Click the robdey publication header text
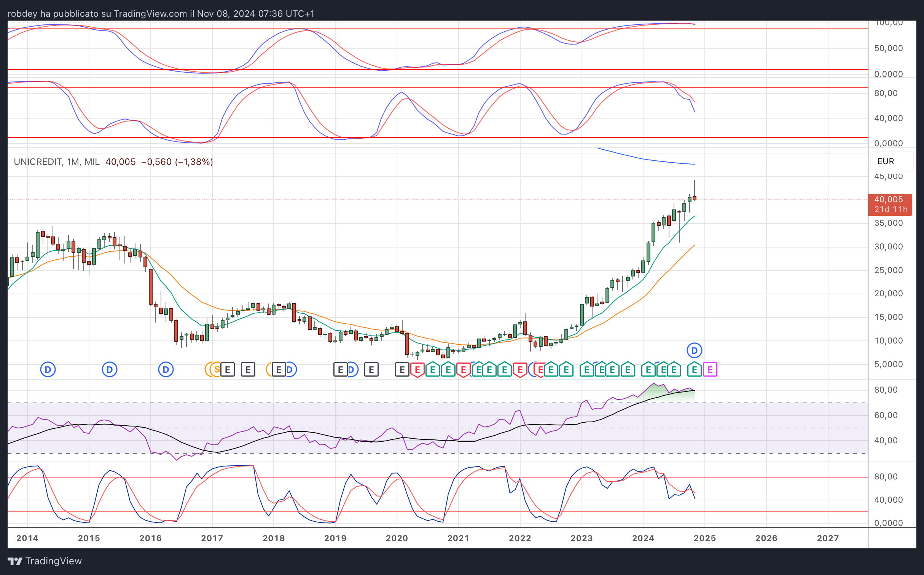 click(x=161, y=14)
